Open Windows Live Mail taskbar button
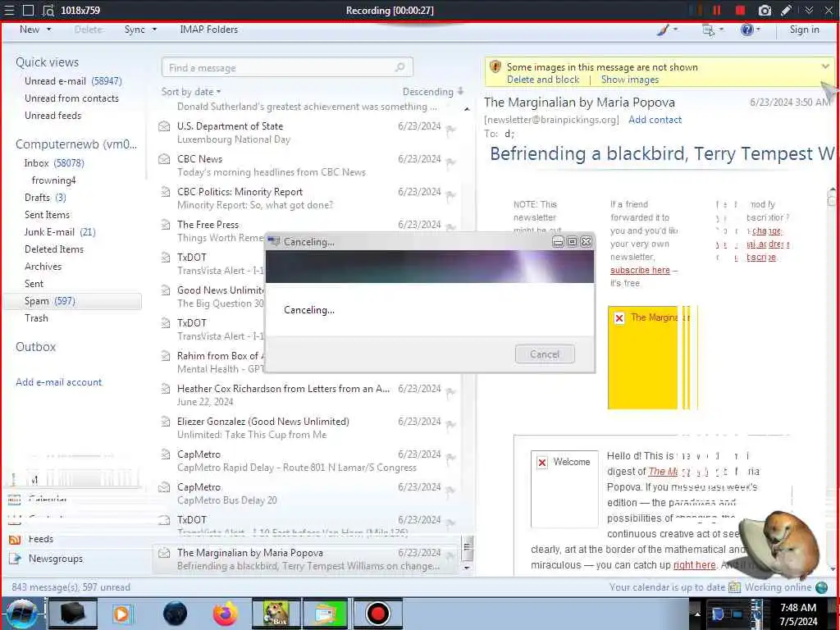Screen dimensions: 840x630 (327, 614)
